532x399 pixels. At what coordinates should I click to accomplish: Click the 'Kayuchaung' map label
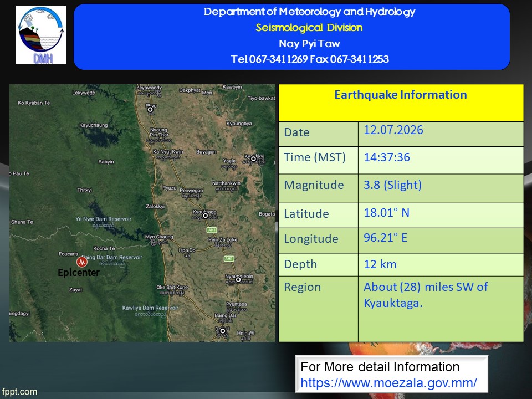pos(93,125)
